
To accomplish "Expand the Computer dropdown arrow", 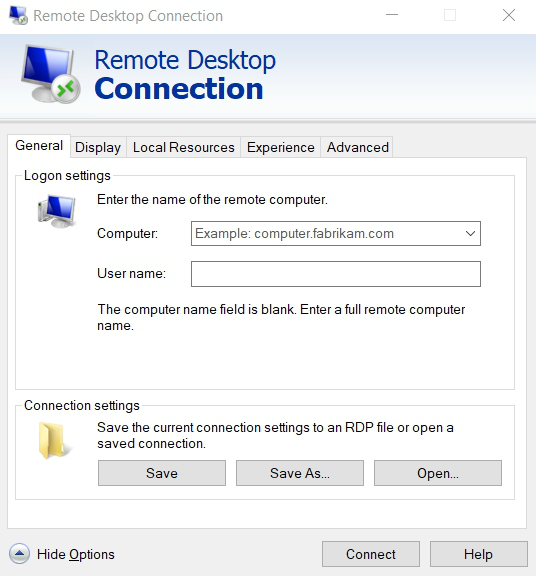I will (x=470, y=233).
